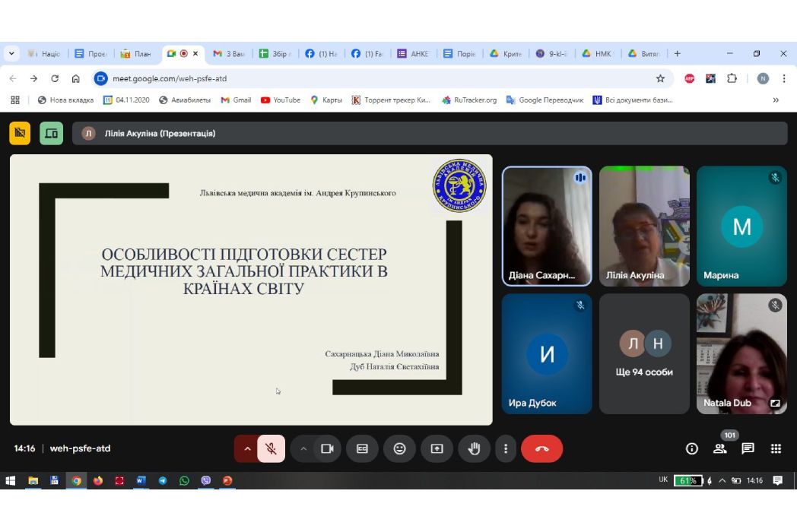Show the participants list with the 101 badge
Screen dimensions: 797x532
(x=719, y=448)
